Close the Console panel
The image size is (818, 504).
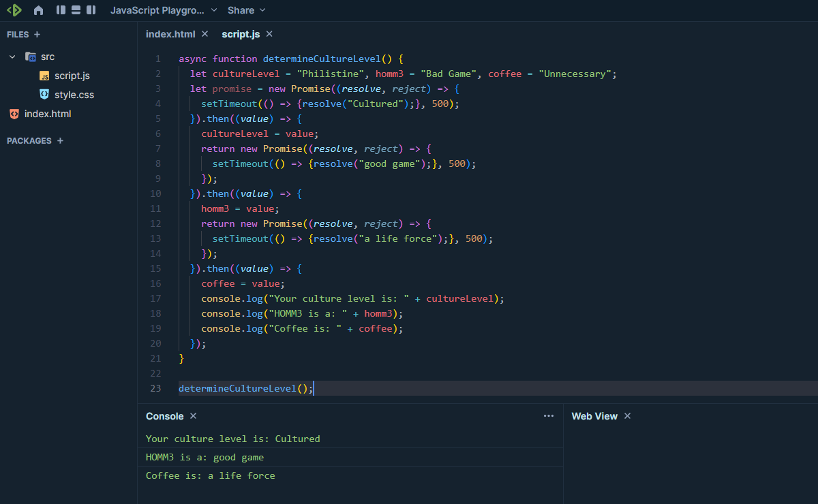[x=193, y=416]
